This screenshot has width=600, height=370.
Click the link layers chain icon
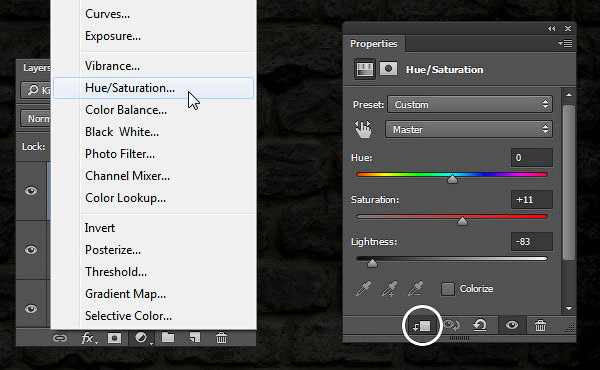coord(60,338)
